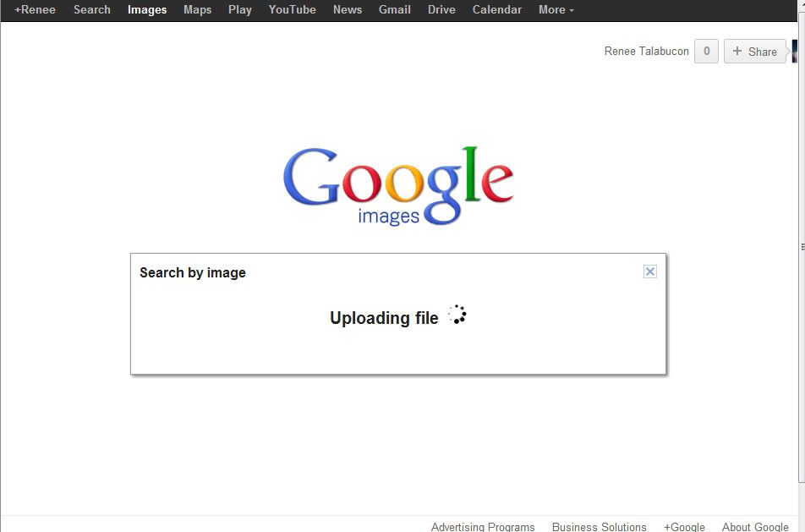
Task: Open Drive from the navigation bar
Action: point(441,10)
